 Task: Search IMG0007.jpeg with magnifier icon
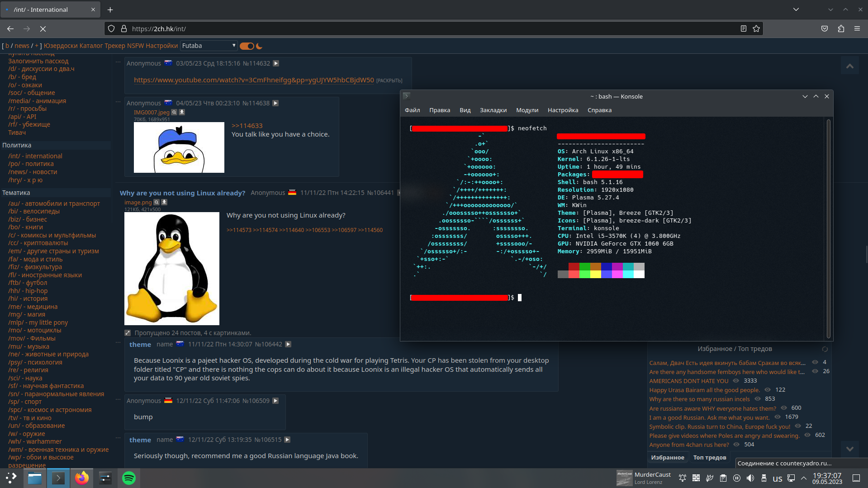coord(174,112)
